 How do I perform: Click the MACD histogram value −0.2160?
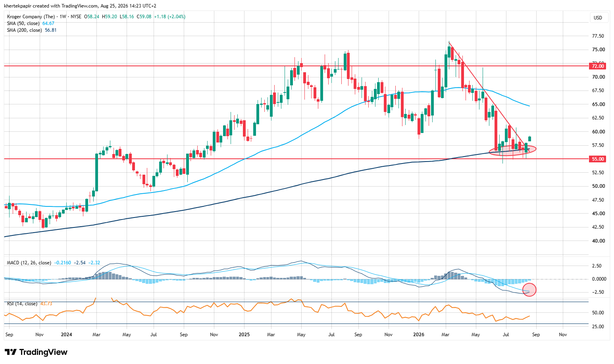[x=63, y=263]
